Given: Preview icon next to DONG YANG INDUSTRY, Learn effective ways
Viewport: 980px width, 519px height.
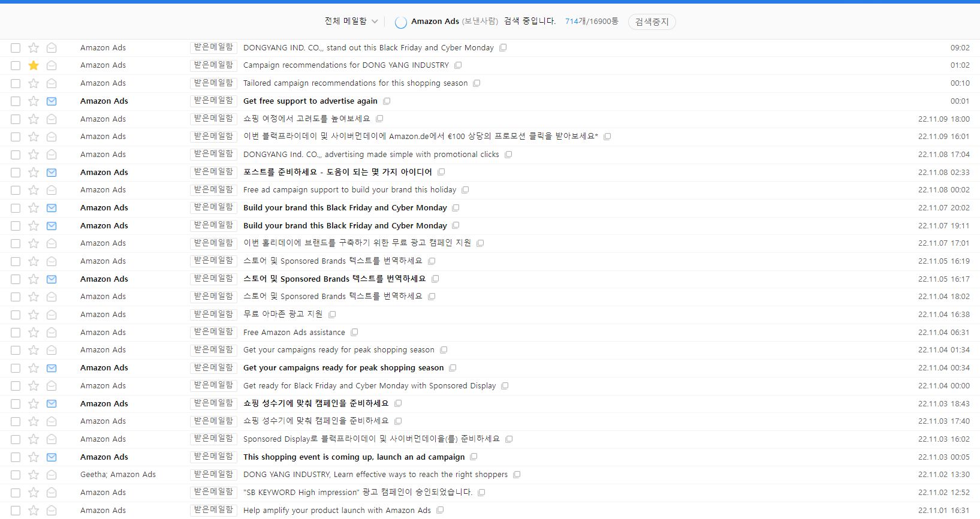Looking at the screenshot, I should 517,475.
